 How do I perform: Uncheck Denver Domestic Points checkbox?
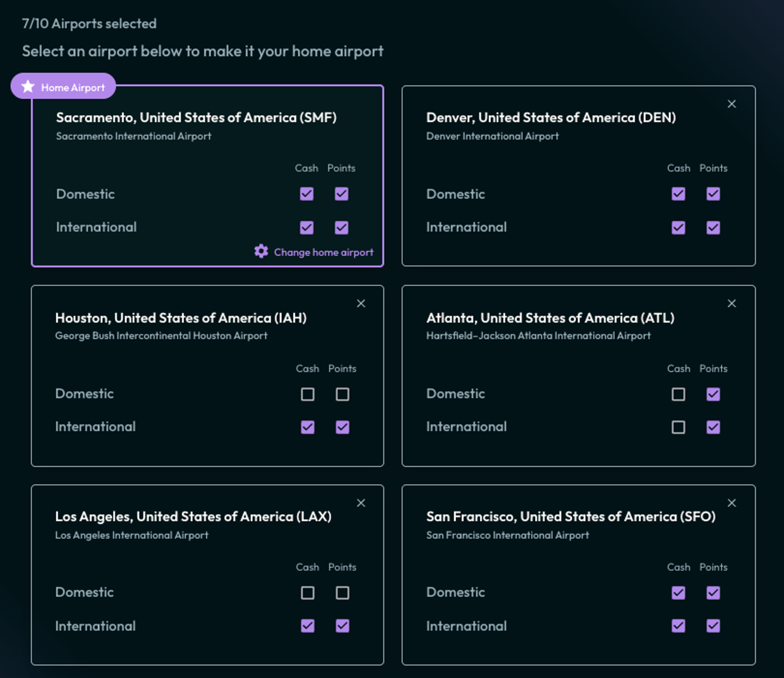click(x=713, y=194)
